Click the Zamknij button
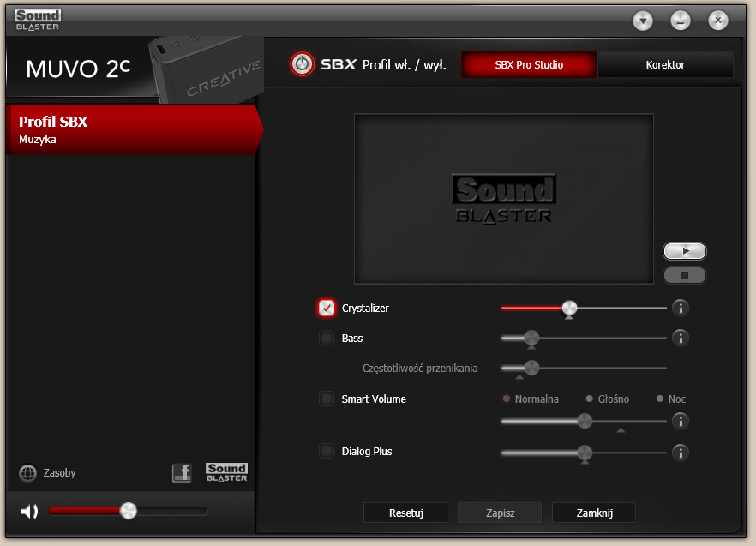The width and height of the screenshot is (756, 546). [x=594, y=513]
